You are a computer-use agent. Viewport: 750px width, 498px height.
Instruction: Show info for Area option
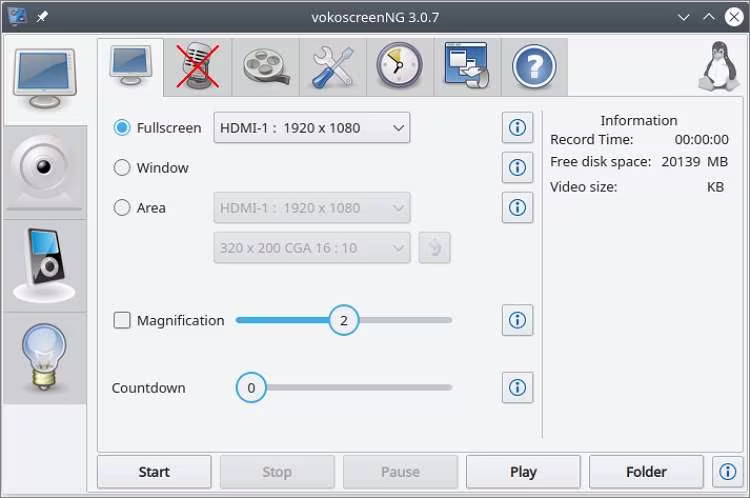518,208
